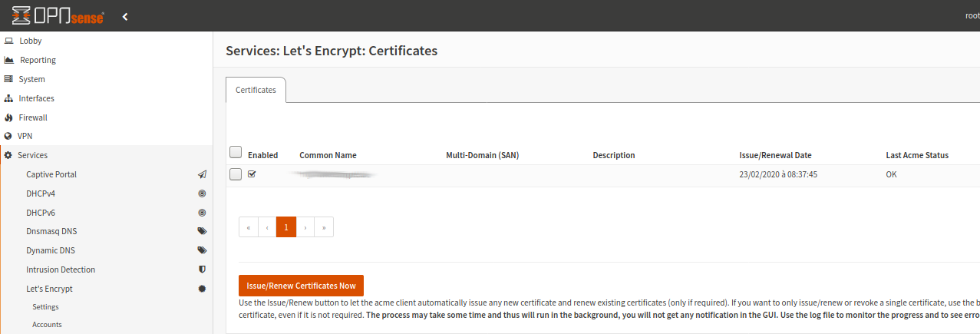Collapse the Services menu section

coord(32,155)
